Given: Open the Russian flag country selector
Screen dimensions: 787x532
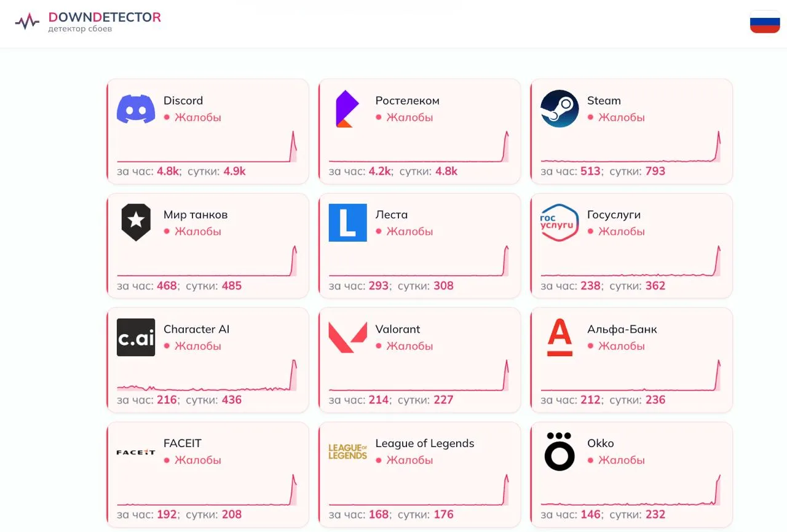Looking at the screenshot, I should point(765,22).
